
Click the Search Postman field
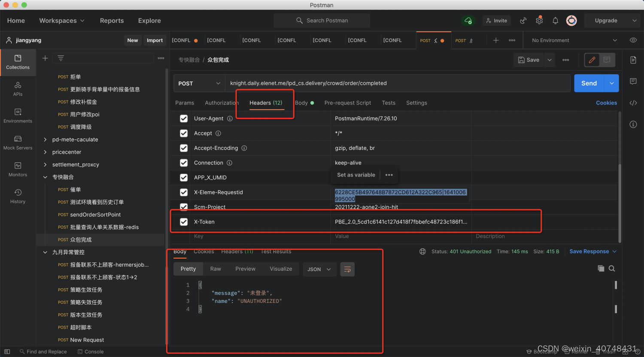322,21
